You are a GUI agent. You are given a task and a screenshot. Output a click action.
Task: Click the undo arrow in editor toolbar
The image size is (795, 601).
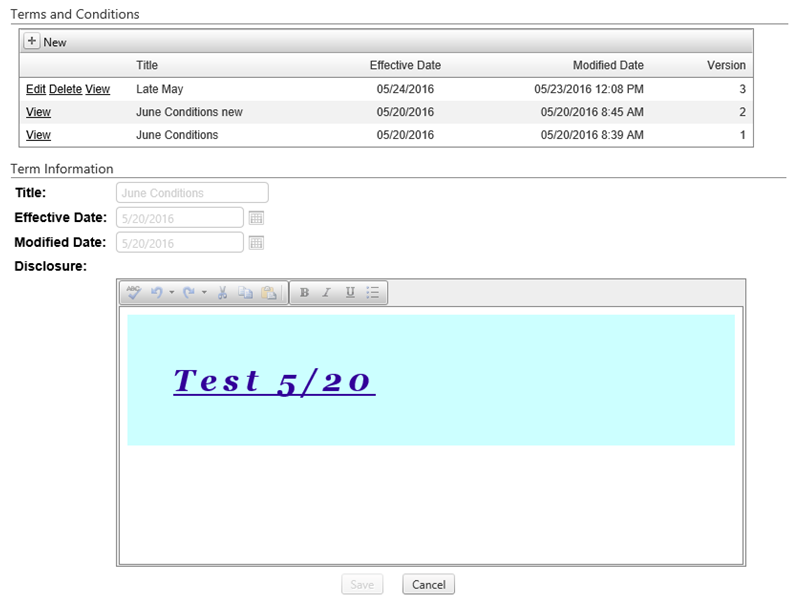(x=156, y=293)
